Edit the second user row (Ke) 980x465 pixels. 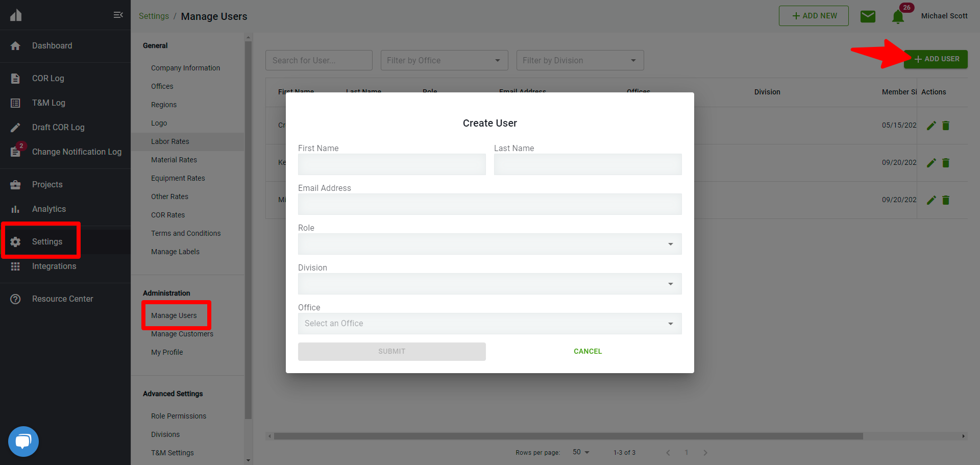tap(932, 163)
